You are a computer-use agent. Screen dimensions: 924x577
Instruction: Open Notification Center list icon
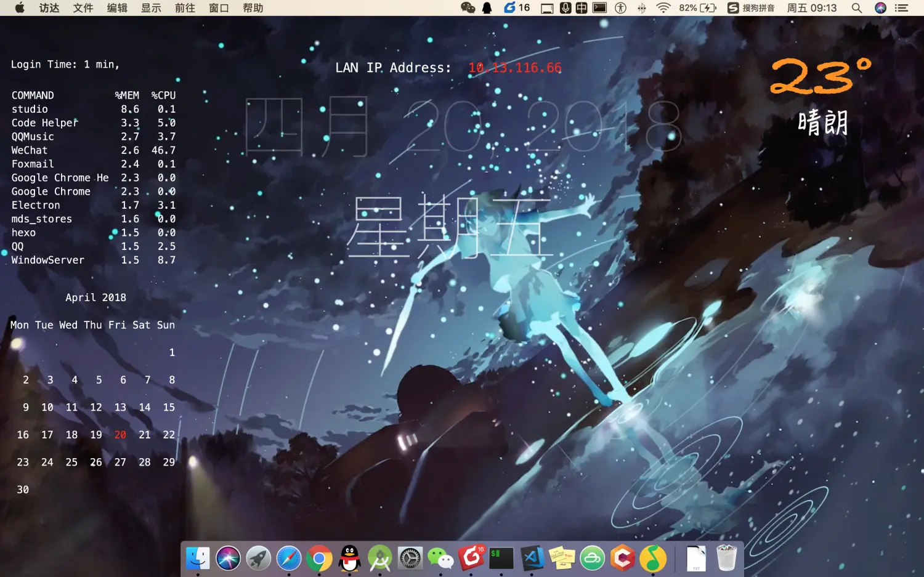pyautogui.click(x=902, y=8)
